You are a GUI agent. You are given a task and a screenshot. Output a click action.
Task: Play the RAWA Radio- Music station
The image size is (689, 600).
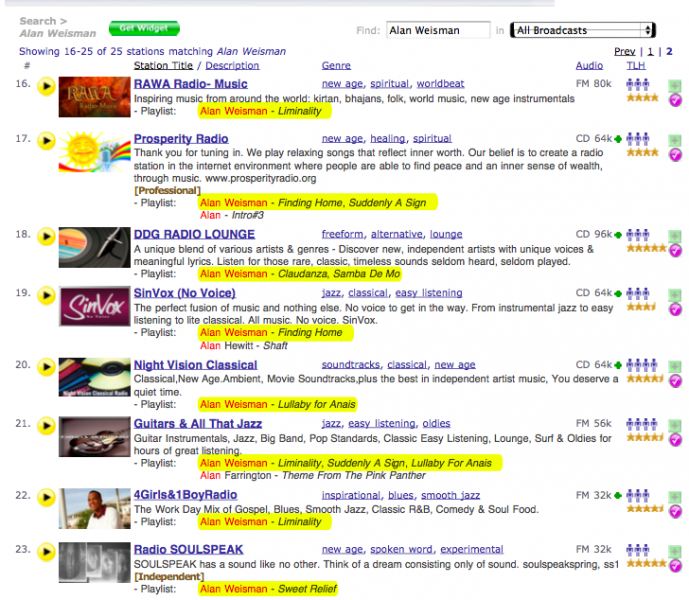(46, 86)
